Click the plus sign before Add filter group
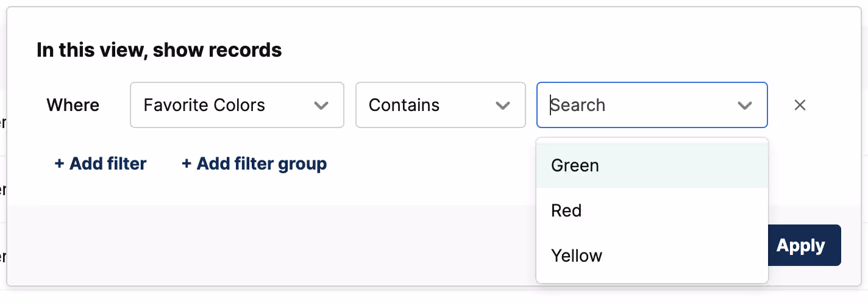Screen dimensions: 868x305 [x=187, y=164]
